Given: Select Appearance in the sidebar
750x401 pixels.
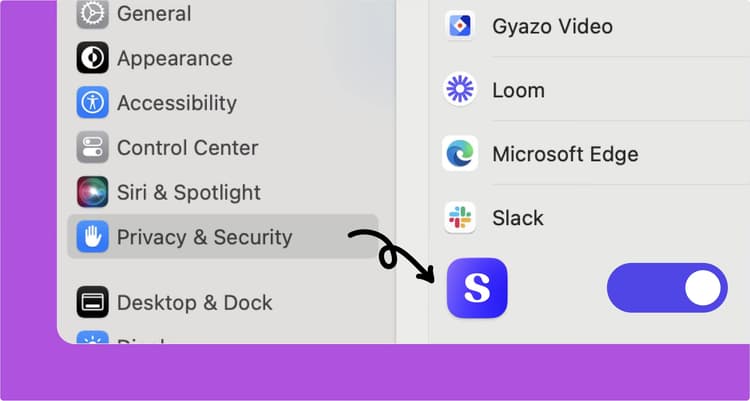Looking at the screenshot, I should point(174,58).
